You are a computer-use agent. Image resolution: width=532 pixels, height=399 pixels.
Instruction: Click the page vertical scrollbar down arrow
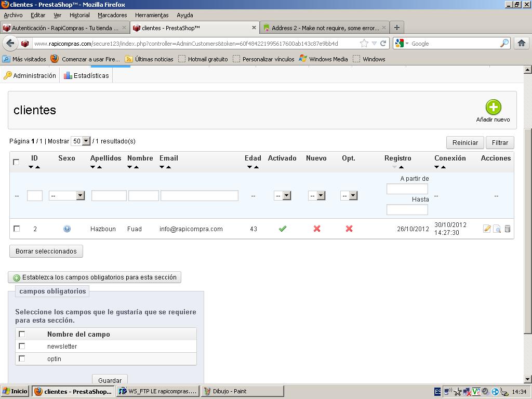[x=528, y=379]
